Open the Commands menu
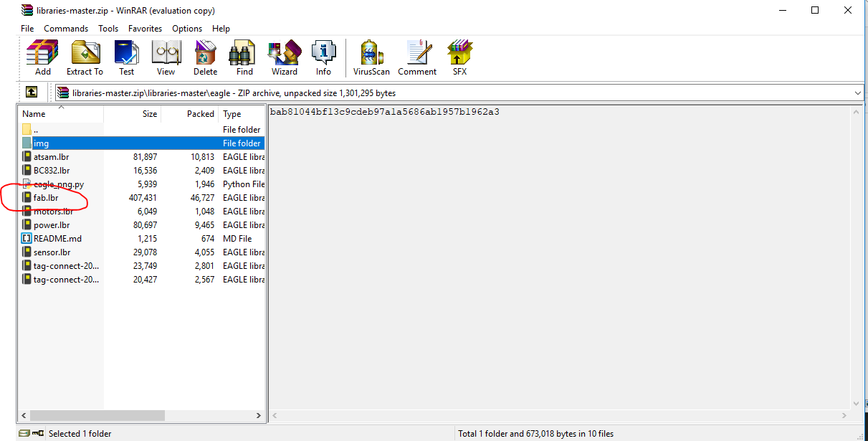The height and width of the screenshot is (441, 868). point(66,29)
